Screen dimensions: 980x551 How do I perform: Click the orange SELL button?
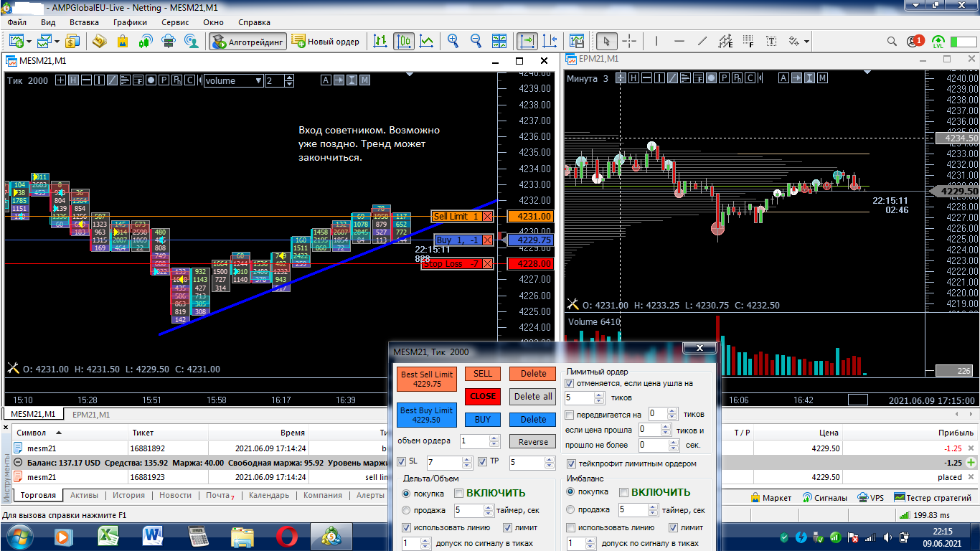[x=483, y=374]
